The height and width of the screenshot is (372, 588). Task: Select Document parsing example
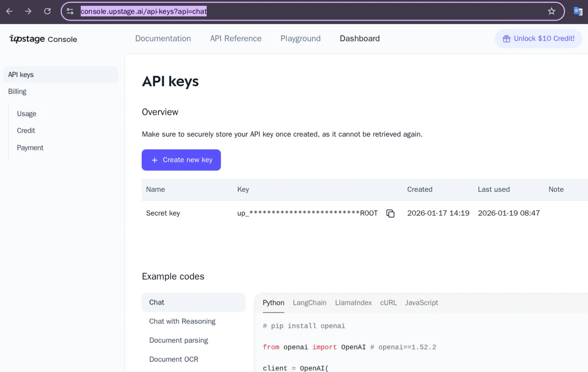coord(178,340)
